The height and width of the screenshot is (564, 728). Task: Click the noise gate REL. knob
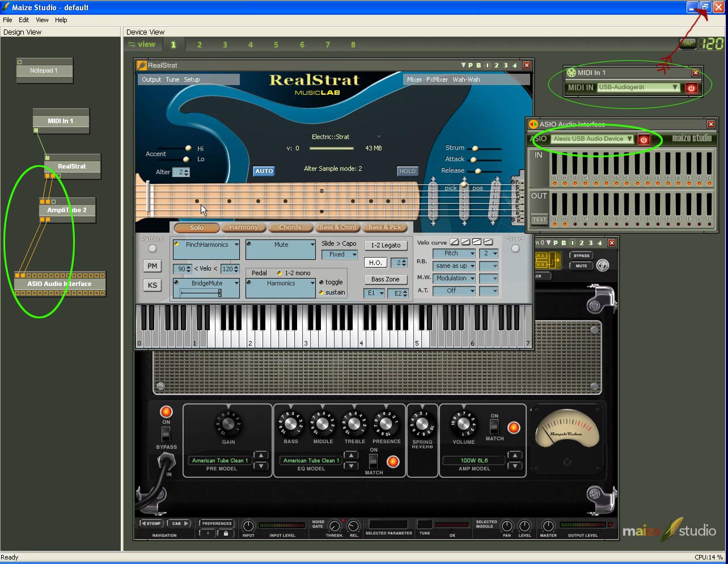point(353,527)
